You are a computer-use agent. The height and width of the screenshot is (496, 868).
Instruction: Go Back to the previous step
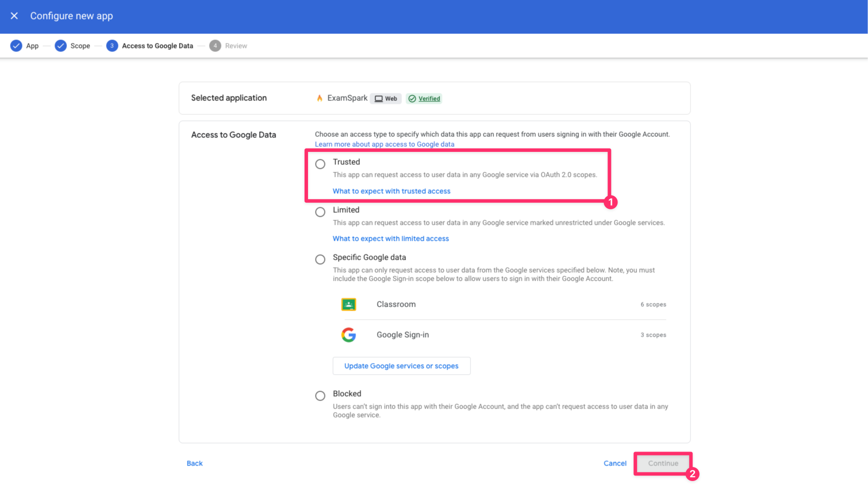tap(194, 464)
